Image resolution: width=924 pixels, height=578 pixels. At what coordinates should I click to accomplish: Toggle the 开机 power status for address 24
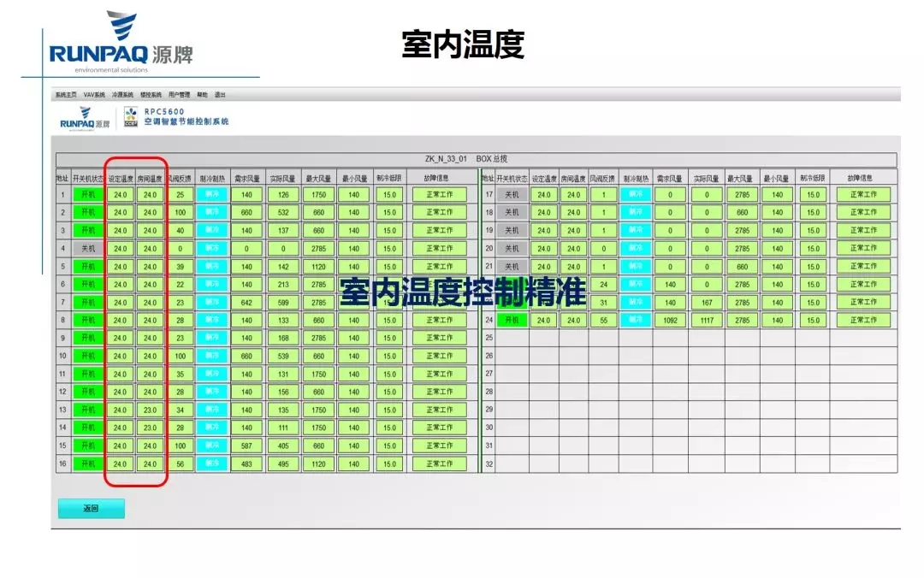click(x=512, y=320)
